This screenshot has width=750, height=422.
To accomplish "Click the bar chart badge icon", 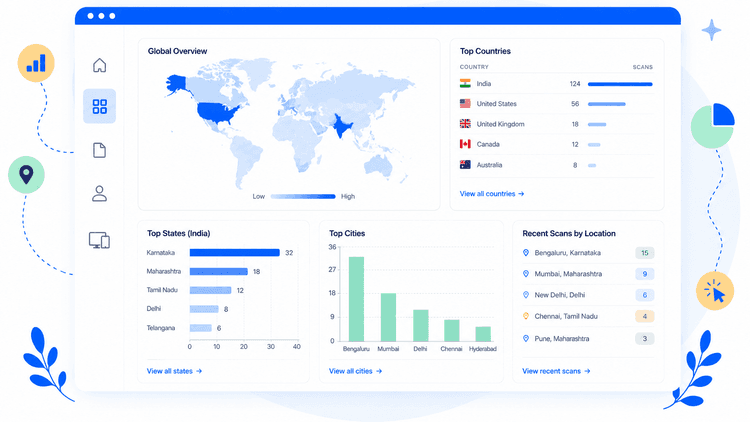I will tap(36, 63).
